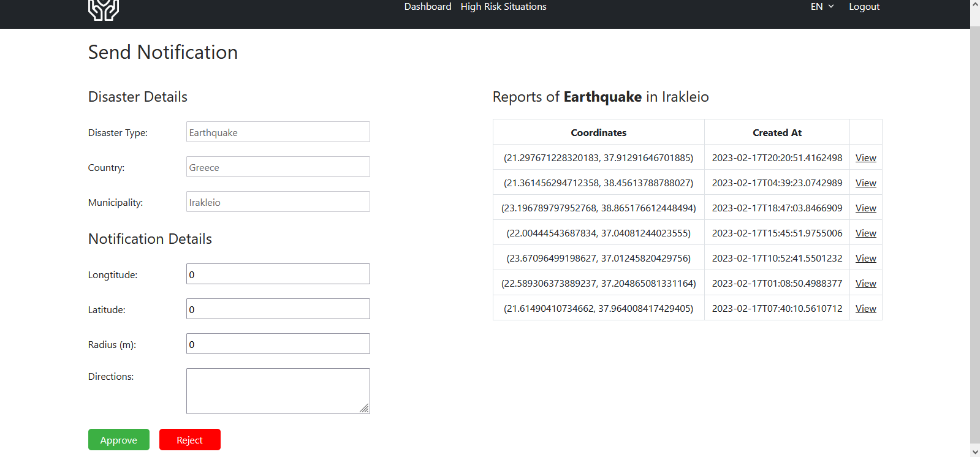
Task: Click the Radius (m) input field
Action: pos(278,344)
